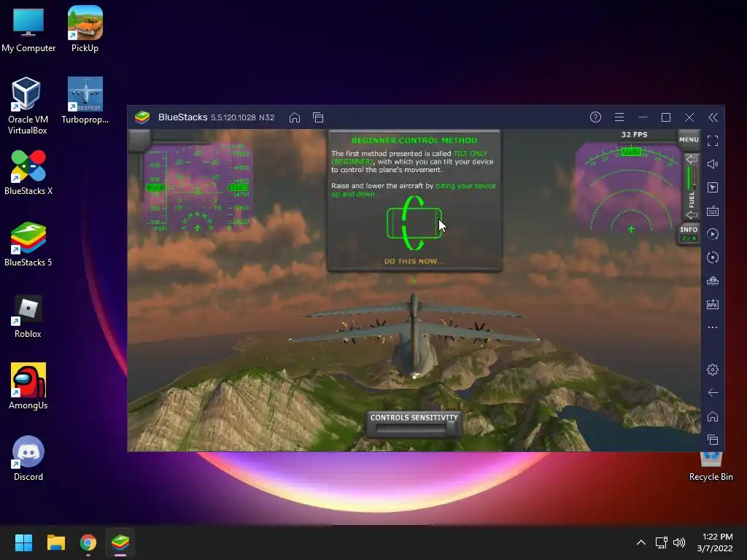Click the rotate/sync circle icon in sidebar
This screenshot has height=560, width=747.
[x=713, y=257]
